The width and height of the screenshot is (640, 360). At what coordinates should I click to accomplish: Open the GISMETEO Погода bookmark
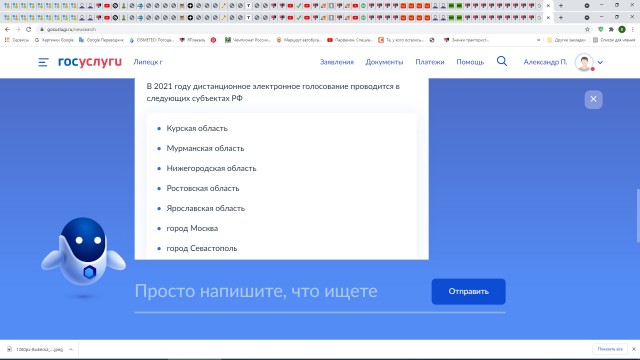[151, 40]
